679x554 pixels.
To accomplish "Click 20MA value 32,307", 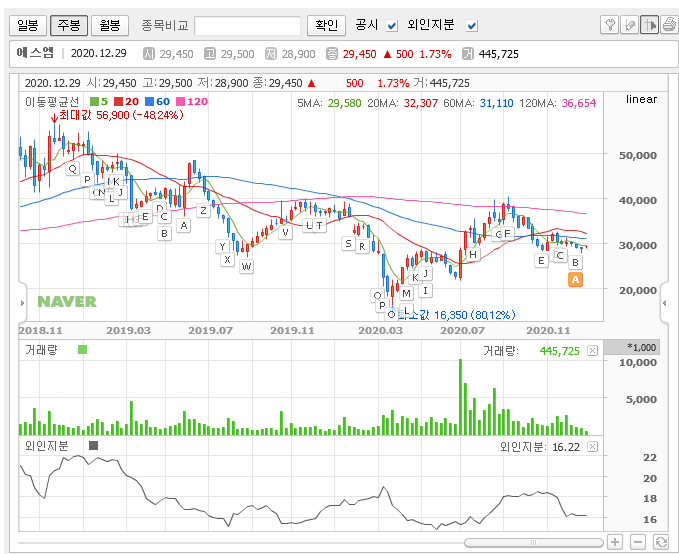I will point(420,103).
